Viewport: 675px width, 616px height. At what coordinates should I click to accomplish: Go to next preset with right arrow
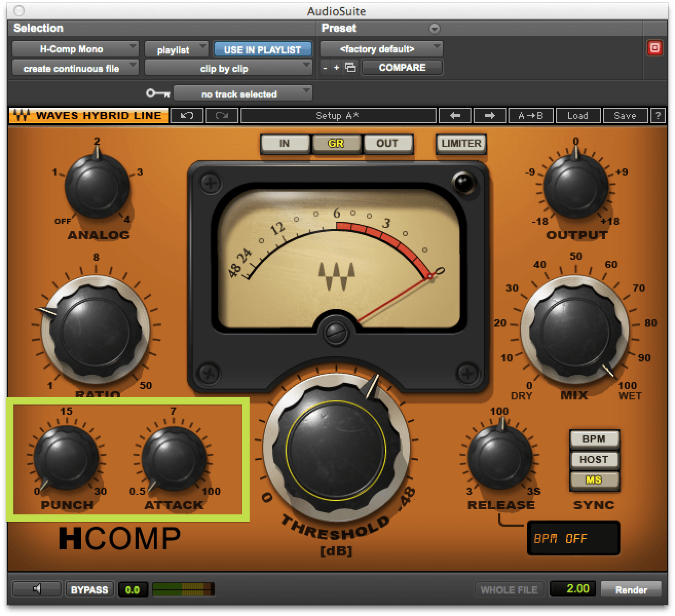pyautogui.click(x=490, y=115)
